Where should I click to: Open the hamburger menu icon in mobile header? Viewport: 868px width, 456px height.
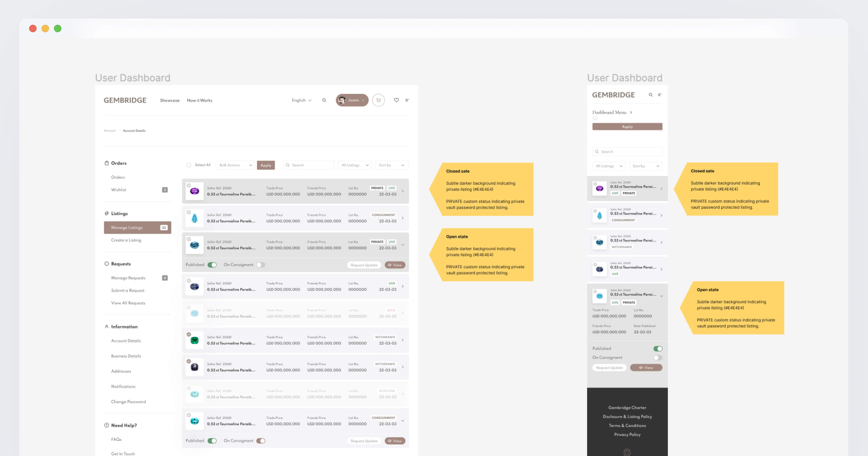[x=659, y=95]
